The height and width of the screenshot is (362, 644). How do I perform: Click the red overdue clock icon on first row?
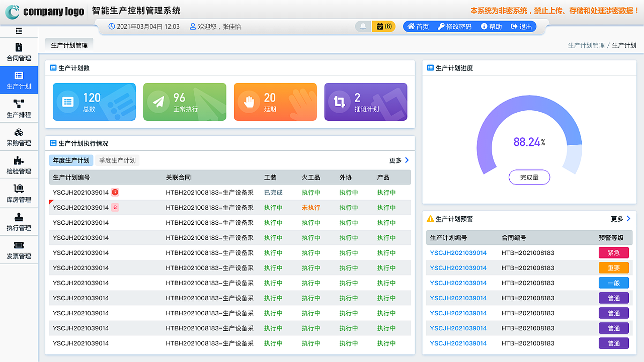click(x=115, y=192)
